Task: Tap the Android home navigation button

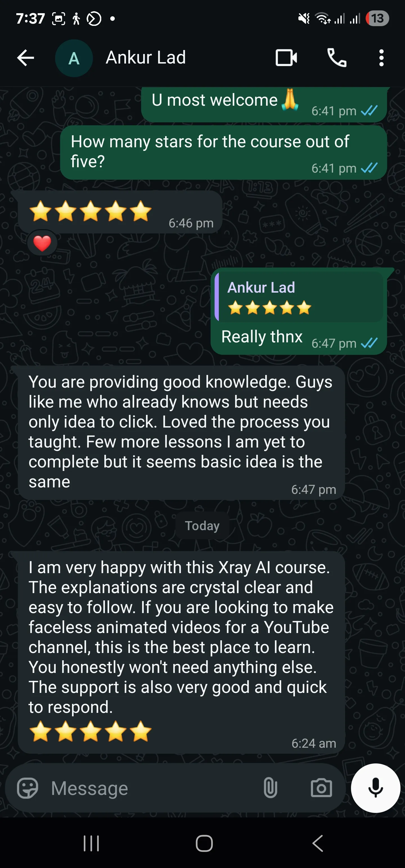Action: click(204, 843)
